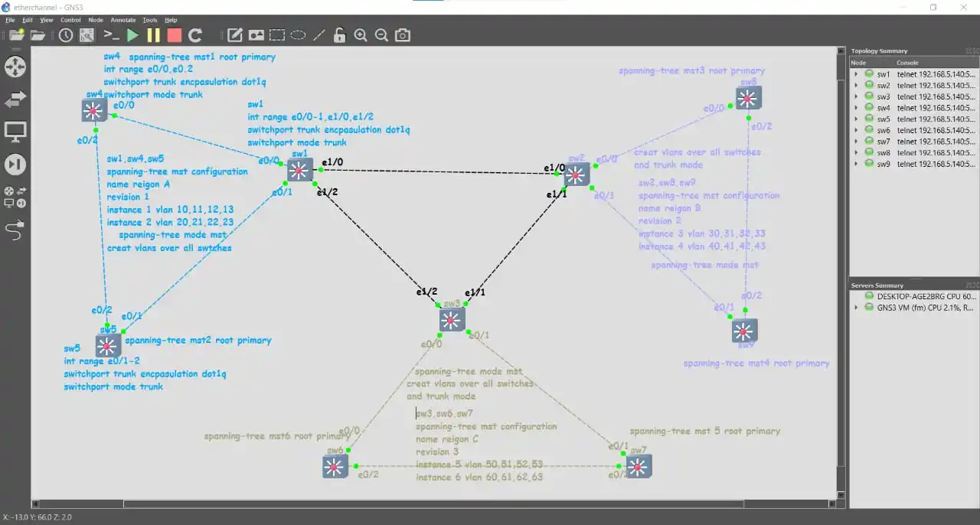The image size is (980, 525).
Task: Select the sw1 switch node on canvas
Action: (300, 170)
